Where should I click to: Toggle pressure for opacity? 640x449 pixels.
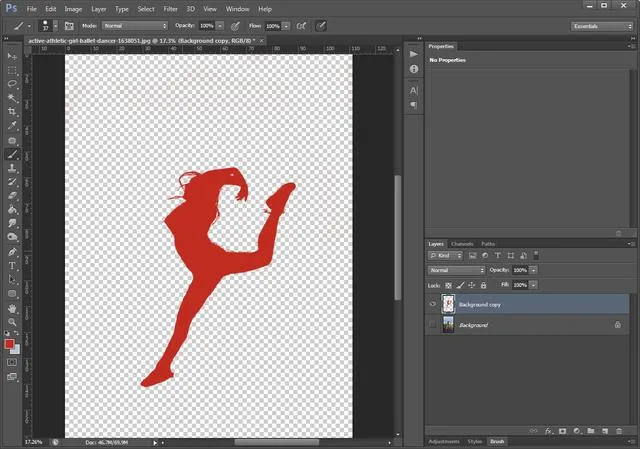coord(235,26)
